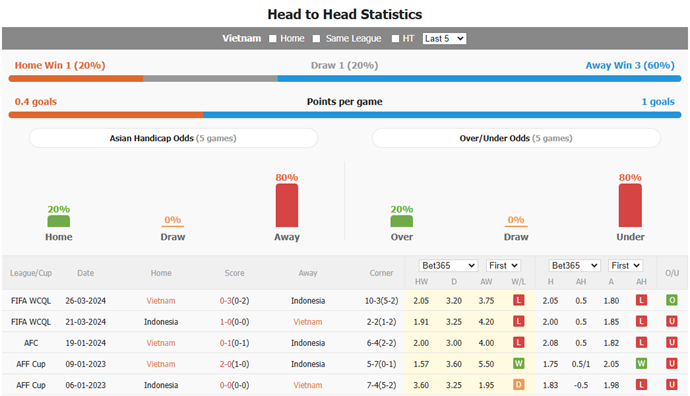Open the 1-0 score link for 21-03-2024
The height and width of the screenshot is (396, 690).
[x=226, y=322]
